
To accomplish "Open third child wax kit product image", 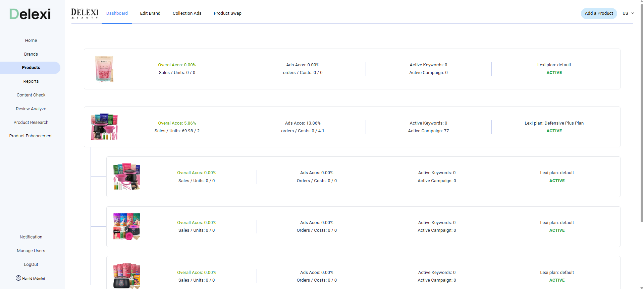I will pos(127,276).
